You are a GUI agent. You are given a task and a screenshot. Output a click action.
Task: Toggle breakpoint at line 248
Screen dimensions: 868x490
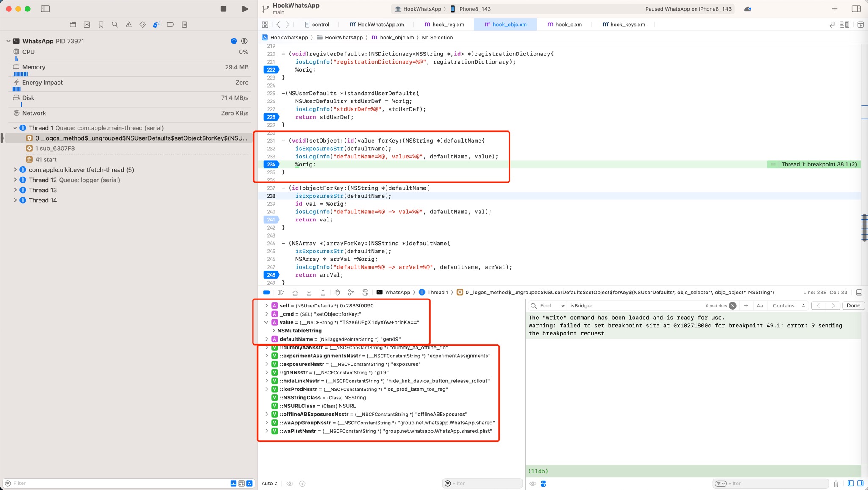click(271, 275)
